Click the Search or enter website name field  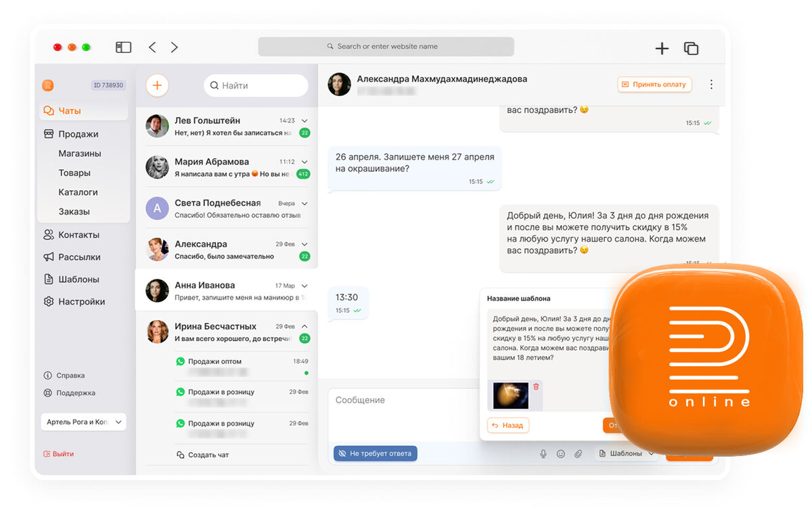[386, 47]
